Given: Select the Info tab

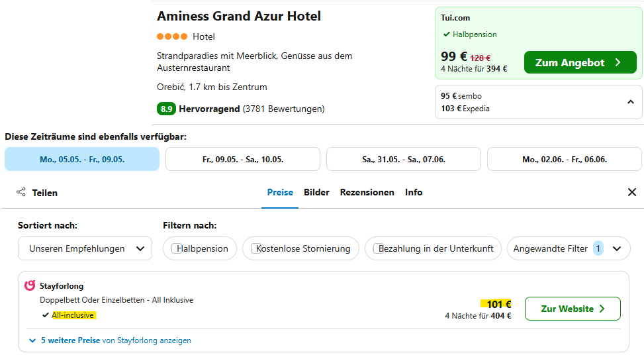Looking at the screenshot, I should pyautogui.click(x=414, y=192).
